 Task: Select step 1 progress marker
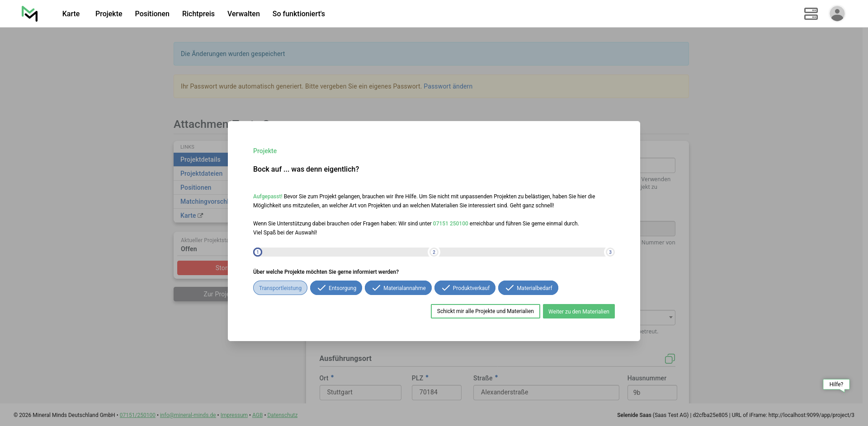click(x=258, y=252)
